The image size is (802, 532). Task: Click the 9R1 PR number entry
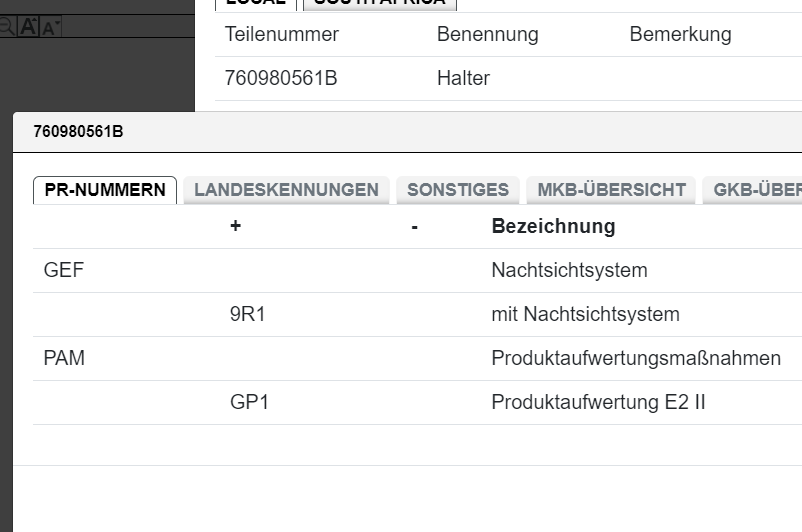click(248, 315)
